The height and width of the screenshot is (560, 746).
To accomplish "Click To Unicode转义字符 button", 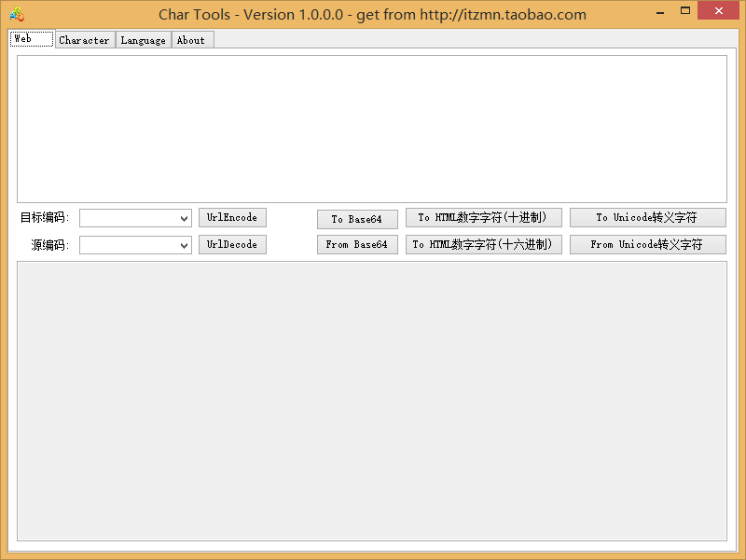I will tap(648, 217).
